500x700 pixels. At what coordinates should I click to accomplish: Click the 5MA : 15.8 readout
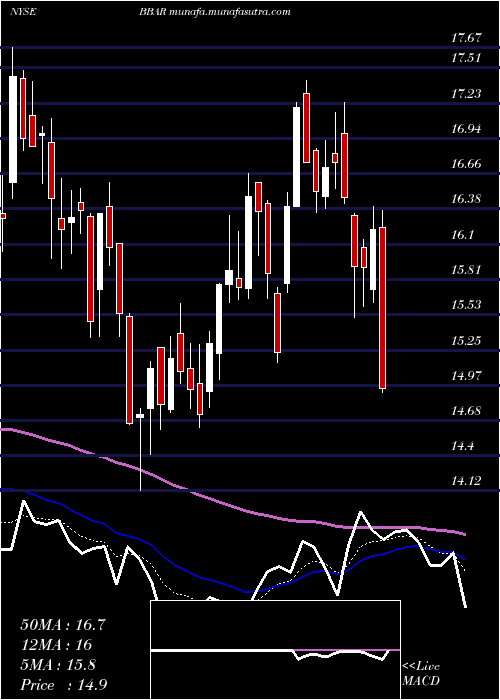58,665
